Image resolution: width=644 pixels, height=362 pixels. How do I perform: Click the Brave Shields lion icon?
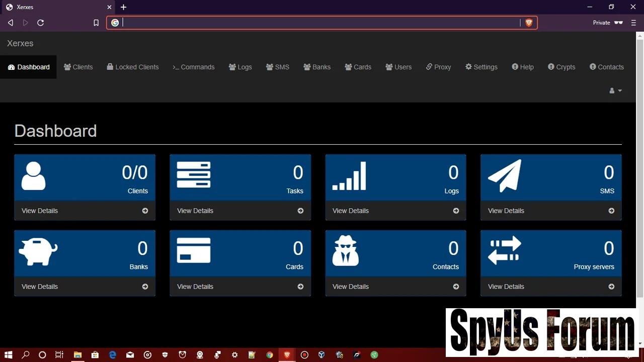pyautogui.click(x=528, y=23)
